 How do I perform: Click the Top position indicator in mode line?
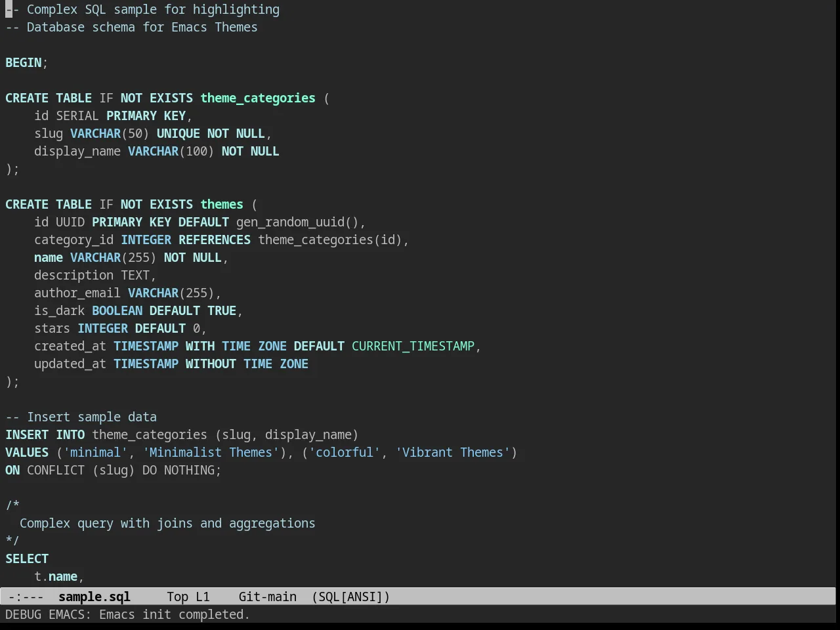177,597
